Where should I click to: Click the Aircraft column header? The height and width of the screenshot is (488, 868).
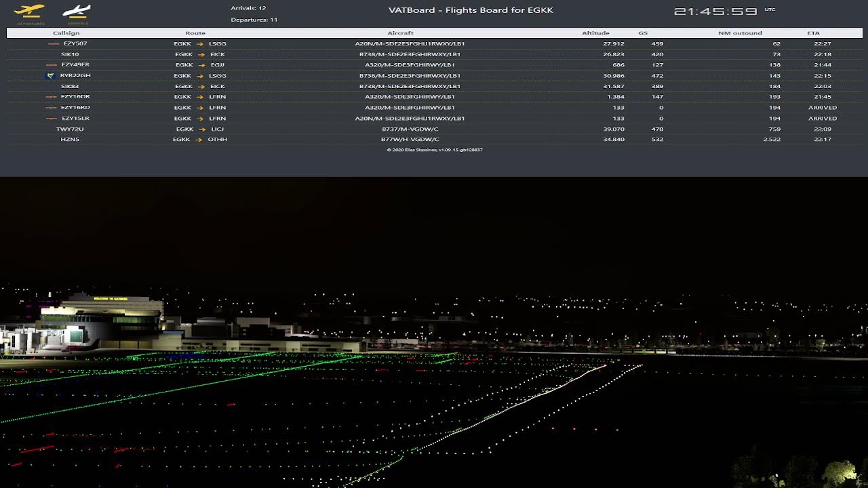tap(401, 33)
